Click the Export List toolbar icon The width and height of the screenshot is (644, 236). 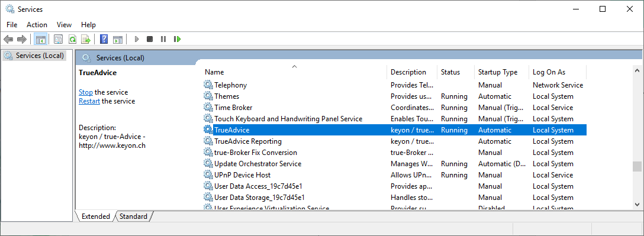click(x=86, y=40)
